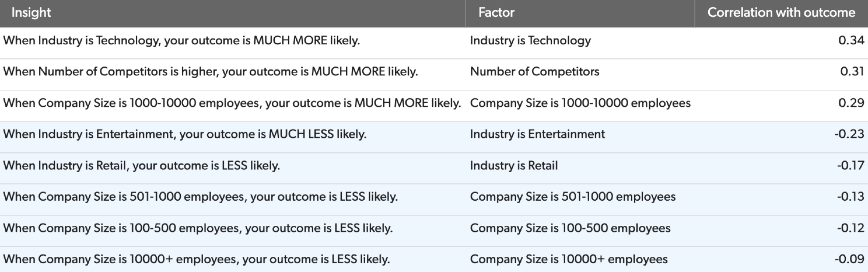Viewport: 868px width, 272px height.
Task: Click the 0.34 correlation value
Action: (x=851, y=40)
